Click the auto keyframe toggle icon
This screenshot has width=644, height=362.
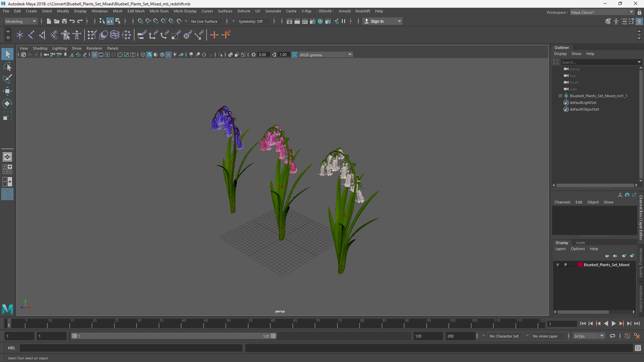[627, 336]
